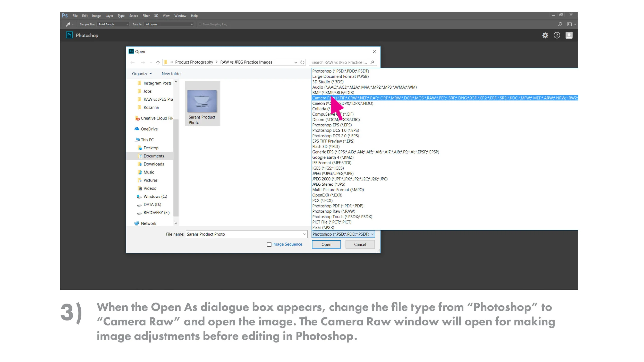Click the file type combo box
The height and width of the screenshot is (362, 644).
pyautogui.click(x=343, y=234)
